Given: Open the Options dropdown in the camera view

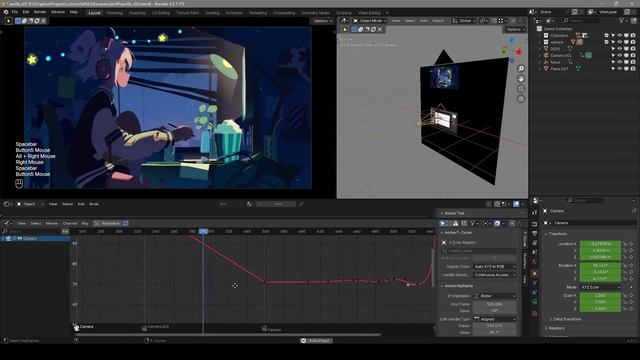Looking at the screenshot, I should click(322, 21).
